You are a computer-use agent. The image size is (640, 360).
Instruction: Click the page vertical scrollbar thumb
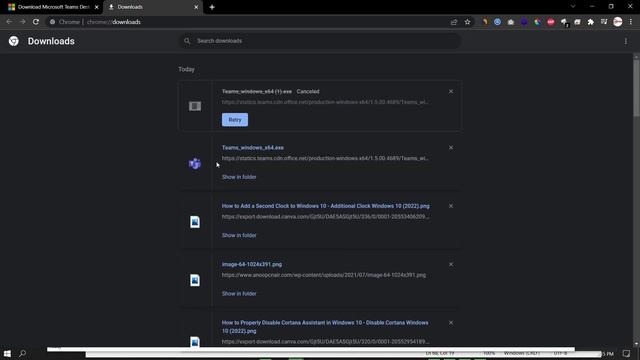636,87
